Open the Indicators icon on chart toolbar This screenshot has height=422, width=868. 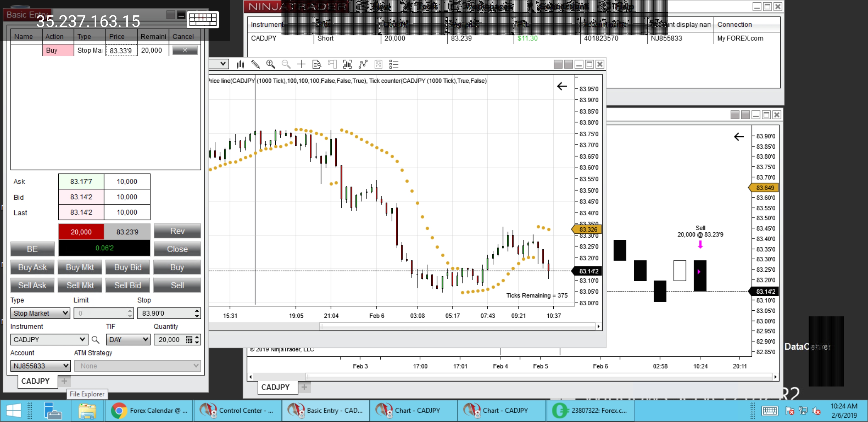[x=347, y=64]
